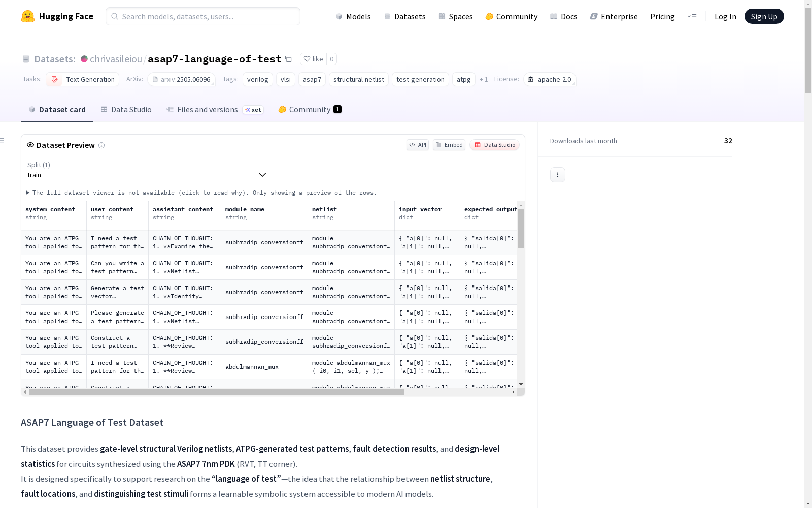Open Enterprise in navigation
The height and width of the screenshot is (508, 812).
point(614,16)
